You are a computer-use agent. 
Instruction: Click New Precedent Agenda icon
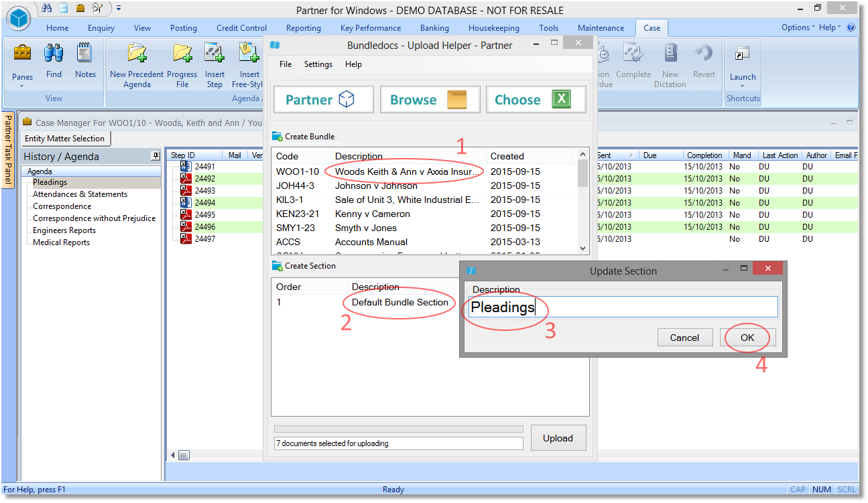pyautogui.click(x=137, y=52)
